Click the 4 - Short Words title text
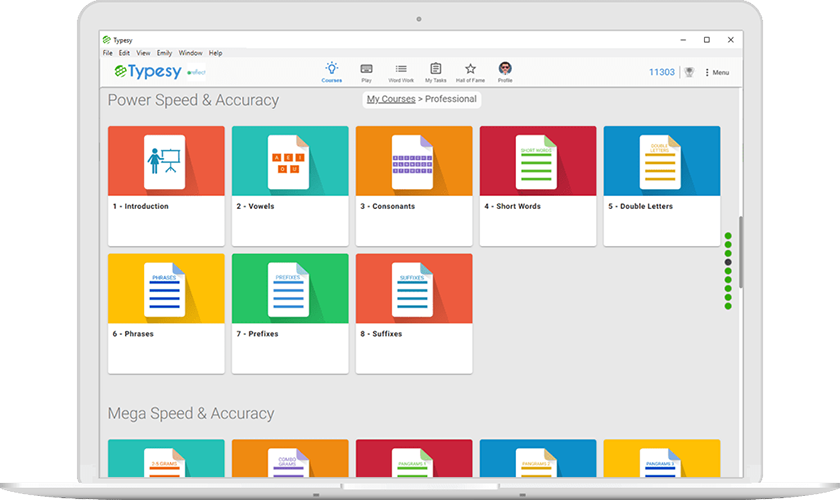Viewport: 840px width, 500px height. click(513, 206)
